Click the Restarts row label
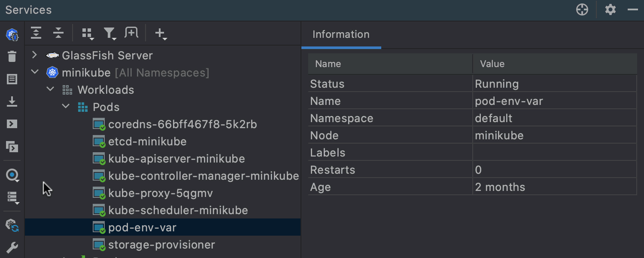The image size is (644, 258). (333, 170)
